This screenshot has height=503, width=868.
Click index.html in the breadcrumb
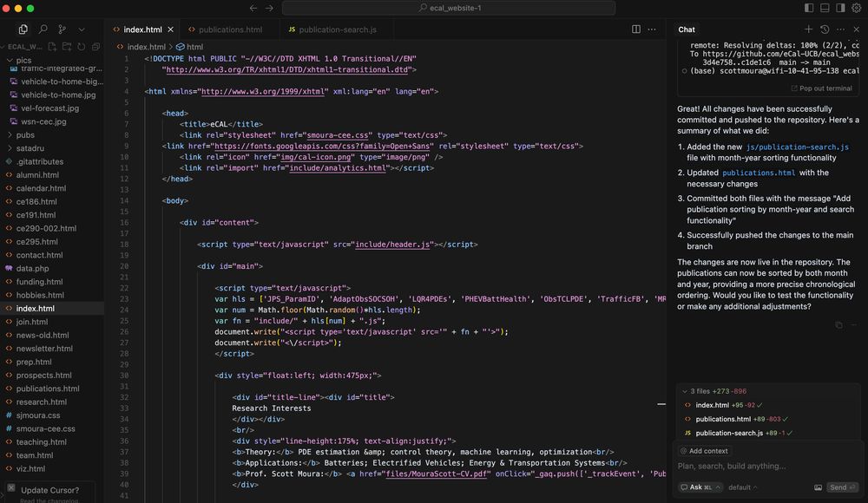pyautogui.click(x=146, y=47)
